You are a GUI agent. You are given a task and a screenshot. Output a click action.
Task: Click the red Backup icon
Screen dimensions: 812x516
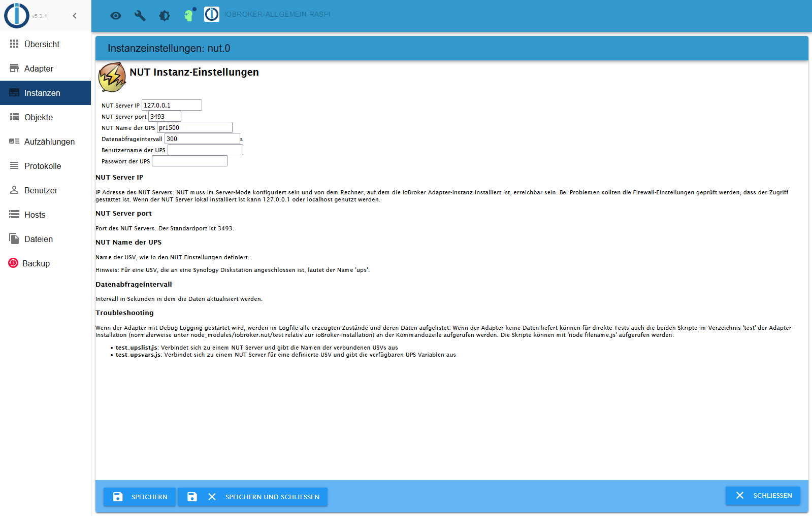coord(13,263)
